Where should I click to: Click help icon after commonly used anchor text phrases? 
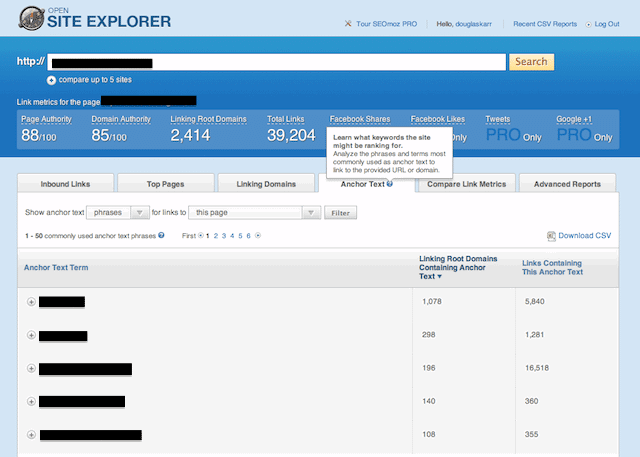(161, 235)
